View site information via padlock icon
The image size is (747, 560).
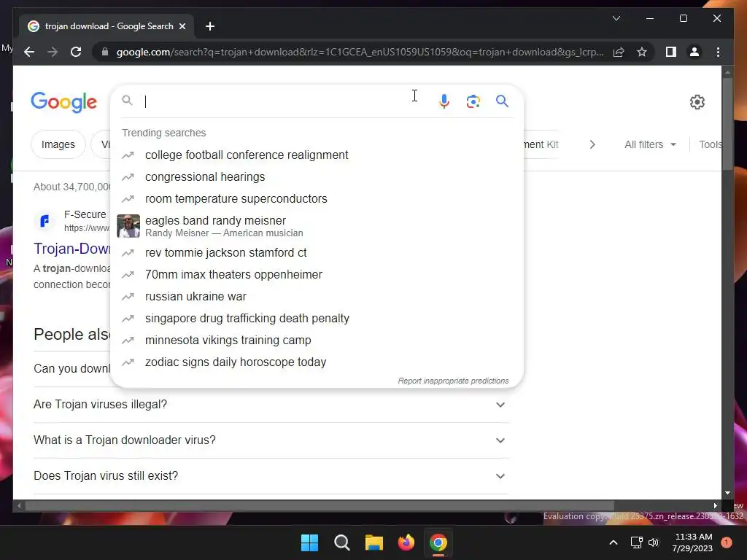tap(105, 52)
